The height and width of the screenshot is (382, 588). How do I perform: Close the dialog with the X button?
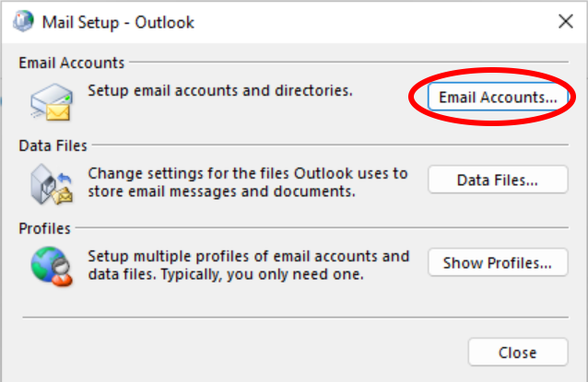click(566, 21)
